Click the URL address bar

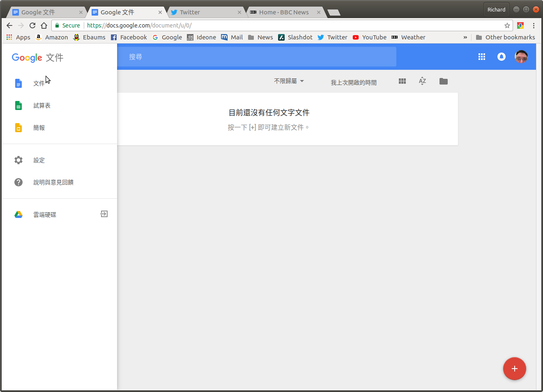click(282, 25)
